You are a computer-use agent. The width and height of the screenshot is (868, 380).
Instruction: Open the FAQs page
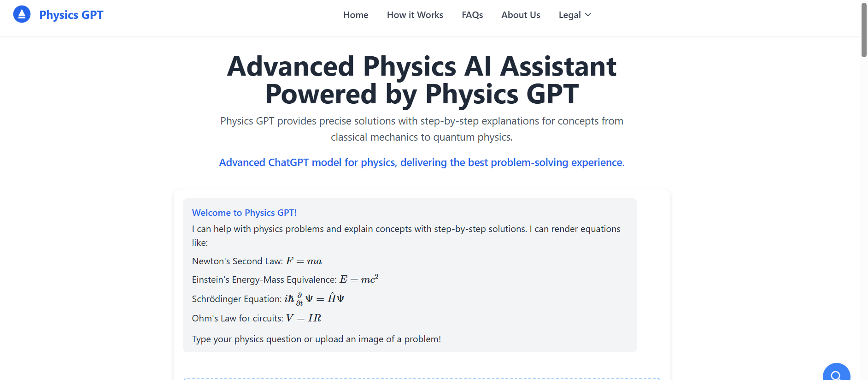pos(472,15)
